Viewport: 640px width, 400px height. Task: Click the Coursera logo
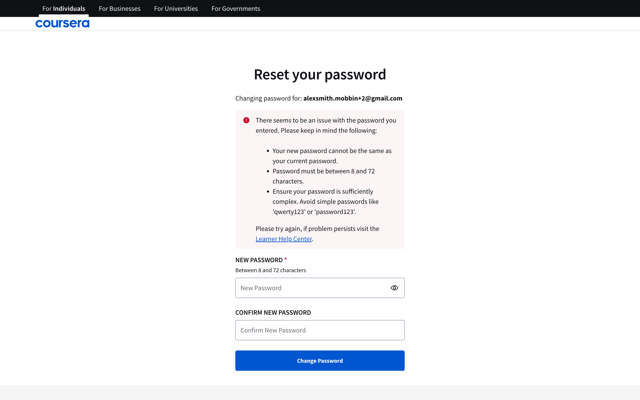coord(62,24)
